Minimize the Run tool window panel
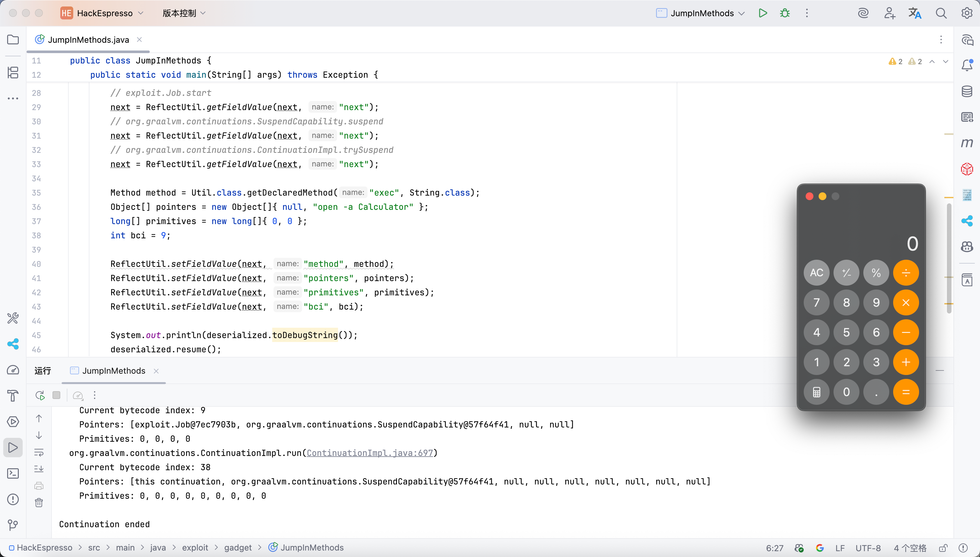Viewport: 980px width, 557px height. pos(939,371)
